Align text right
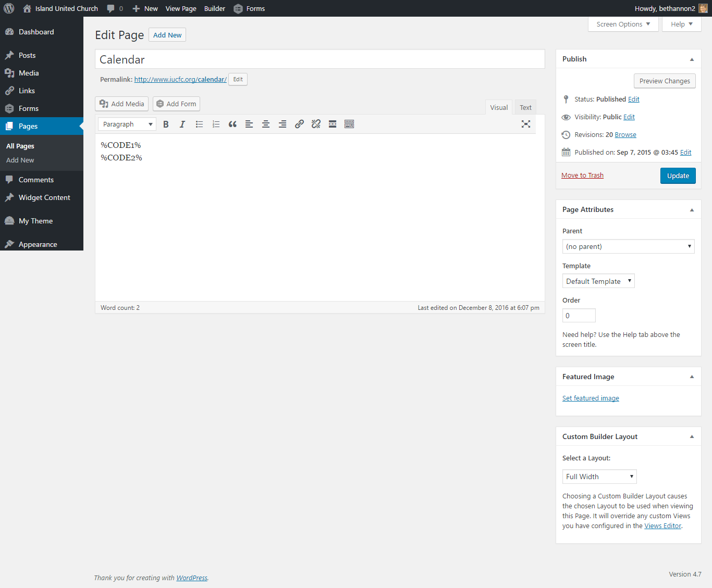The height and width of the screenshot is (588, 712). tap(283, 124)
